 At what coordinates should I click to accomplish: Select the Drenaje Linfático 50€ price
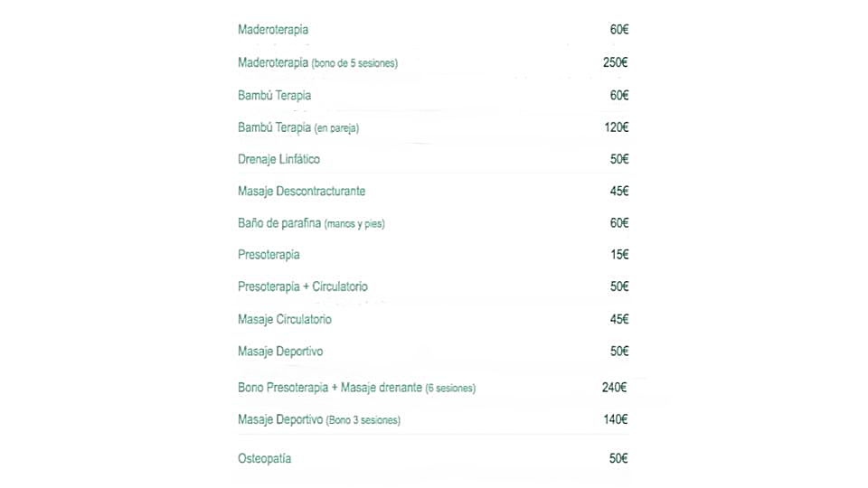tap(618, 159)
